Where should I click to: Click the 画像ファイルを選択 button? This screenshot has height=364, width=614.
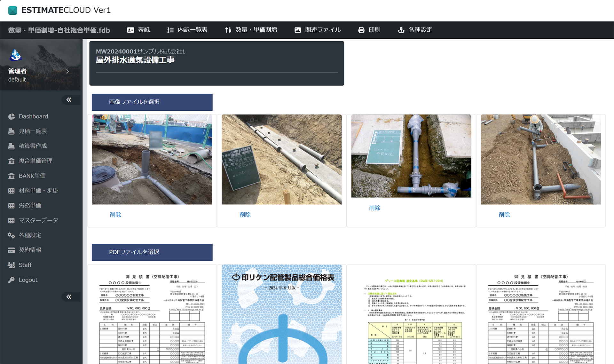(152, 102)
